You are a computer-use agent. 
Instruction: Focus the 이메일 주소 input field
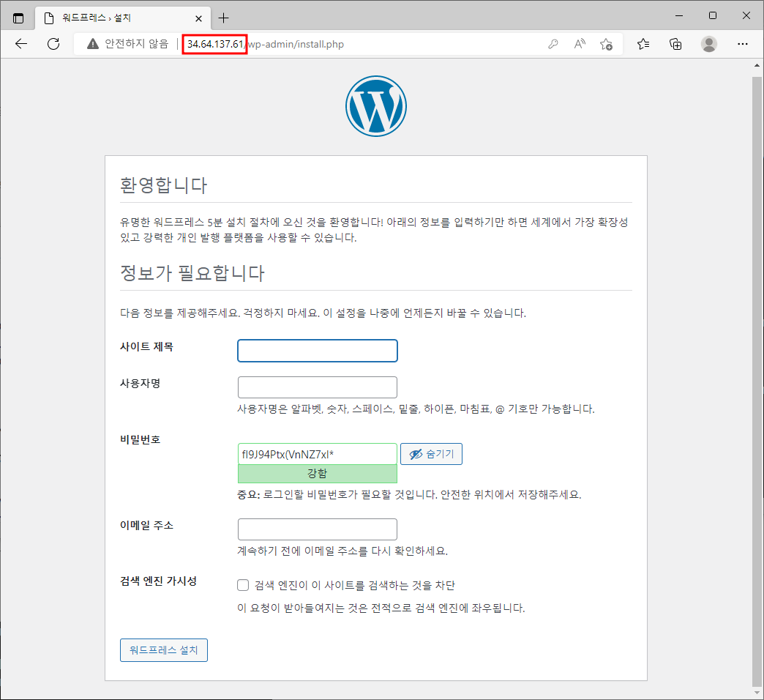tap(317, 529)
